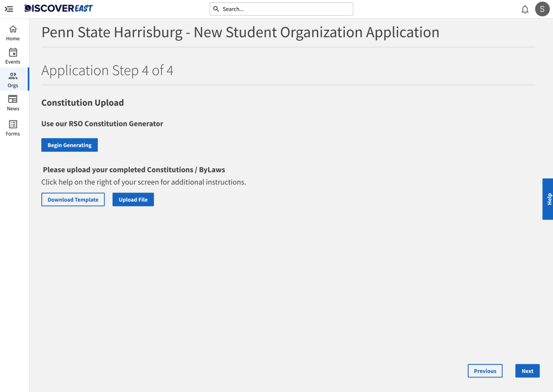The height and width of the screenshot is (392, 553).
Task: Click the "Application Step 4 of 4" heading
Action: [107, 71]
